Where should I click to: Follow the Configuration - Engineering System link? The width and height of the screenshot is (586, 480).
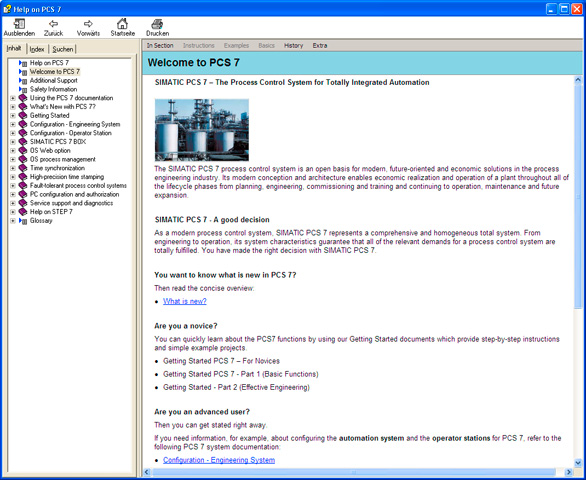click(x=219, y=460)
